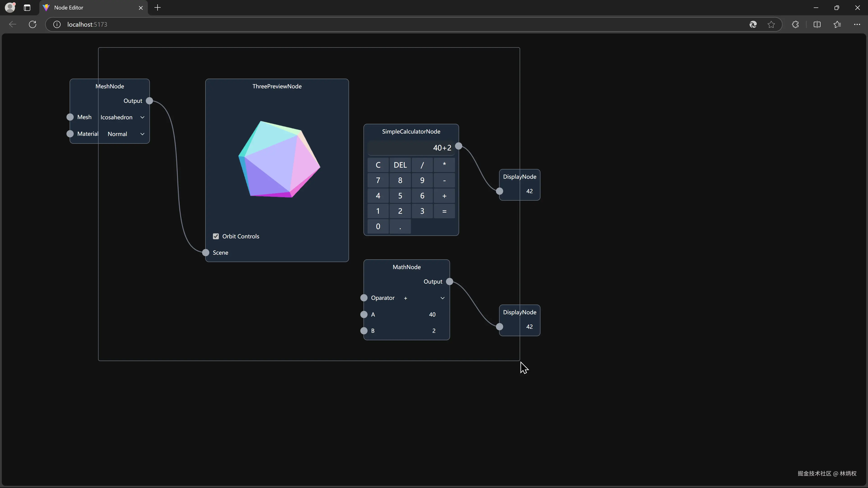
Task: Open the Mesh Icosahedron dropdown
Action: coord(122,117)
